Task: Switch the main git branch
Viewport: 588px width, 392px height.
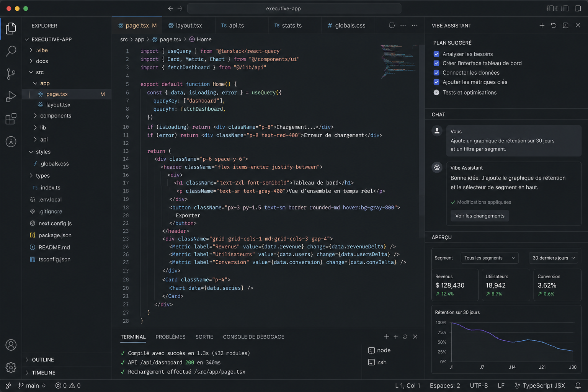Action: tap(32, 385)
